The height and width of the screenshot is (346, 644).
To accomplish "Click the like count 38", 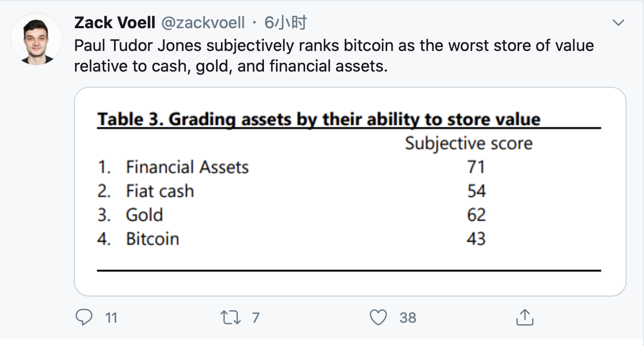I will click(x=408, y=318).
